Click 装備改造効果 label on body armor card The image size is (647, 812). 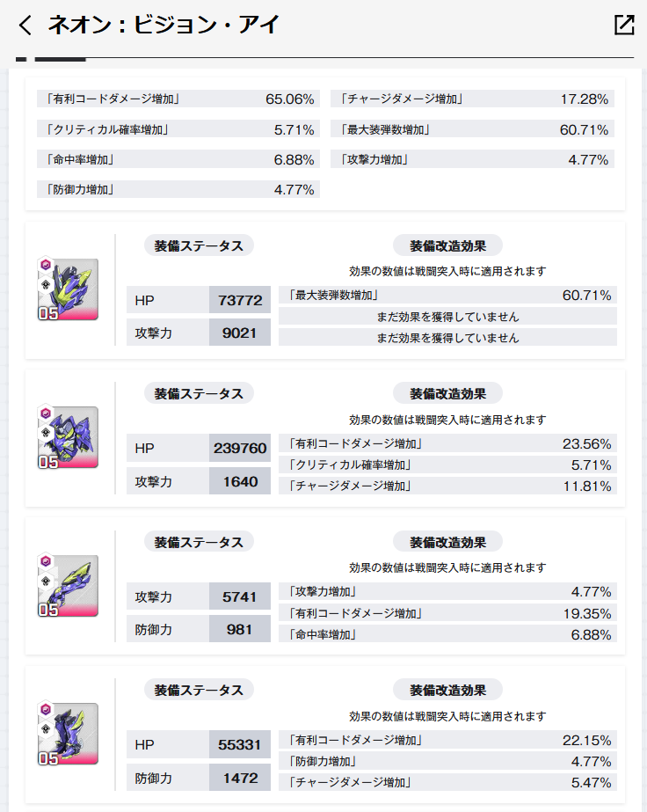click(x=447, y=394)
